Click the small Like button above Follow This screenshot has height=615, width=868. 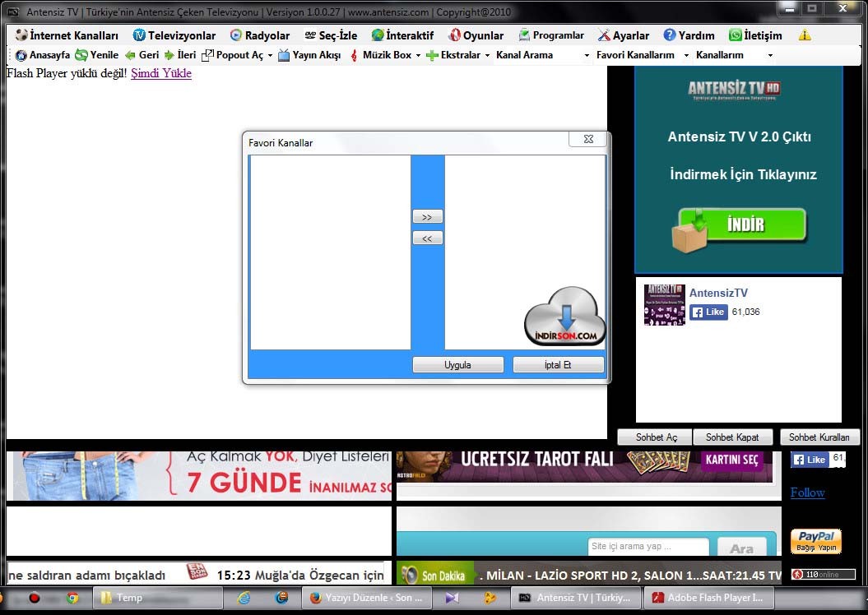coord(810,459)
